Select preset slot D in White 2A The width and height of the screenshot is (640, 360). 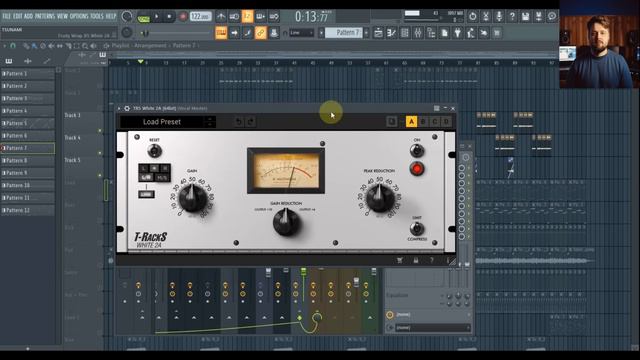point(446,122)
